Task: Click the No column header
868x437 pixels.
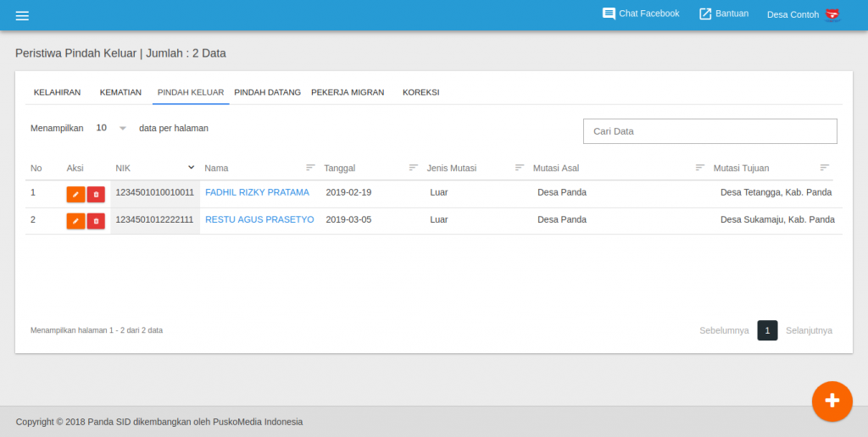Action: (36, 169)
